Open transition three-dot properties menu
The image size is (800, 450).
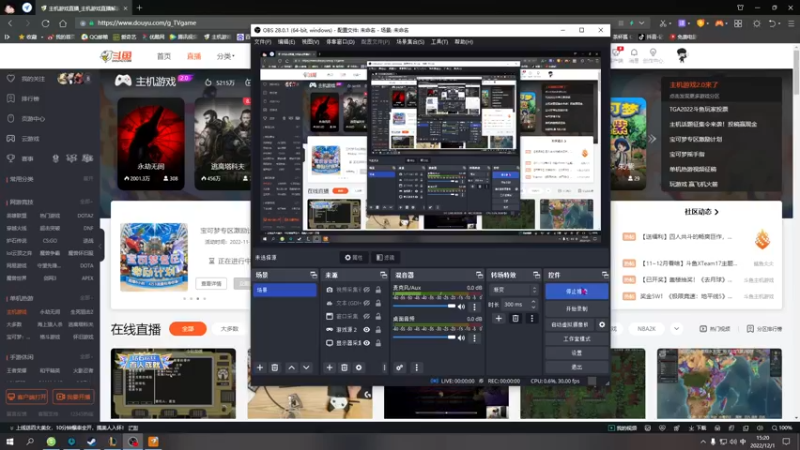click(x=532, y=318)
